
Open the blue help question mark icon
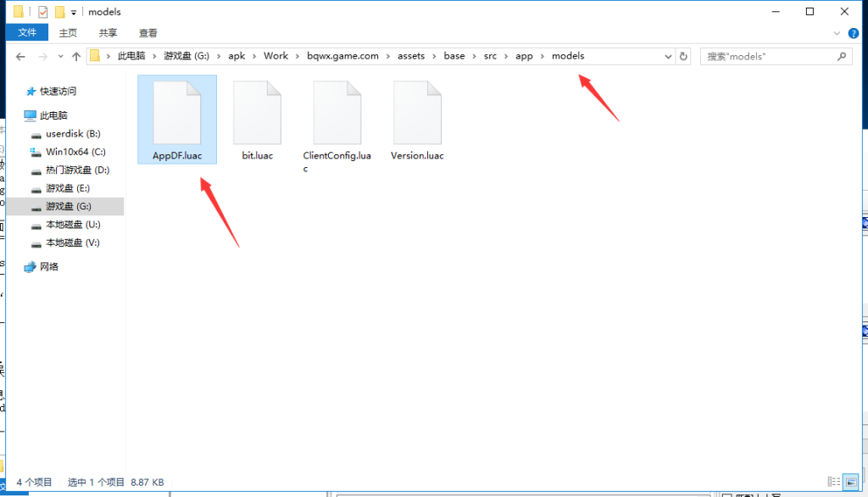854,33
